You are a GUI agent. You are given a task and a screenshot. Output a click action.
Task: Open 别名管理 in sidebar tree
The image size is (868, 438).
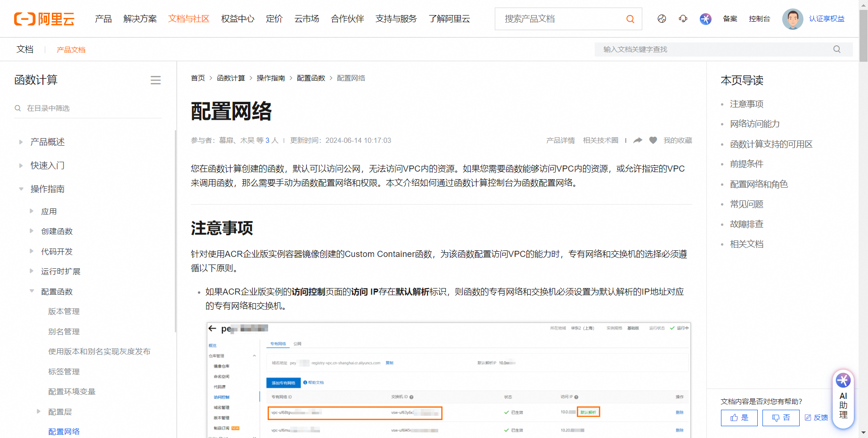(64, 331)
